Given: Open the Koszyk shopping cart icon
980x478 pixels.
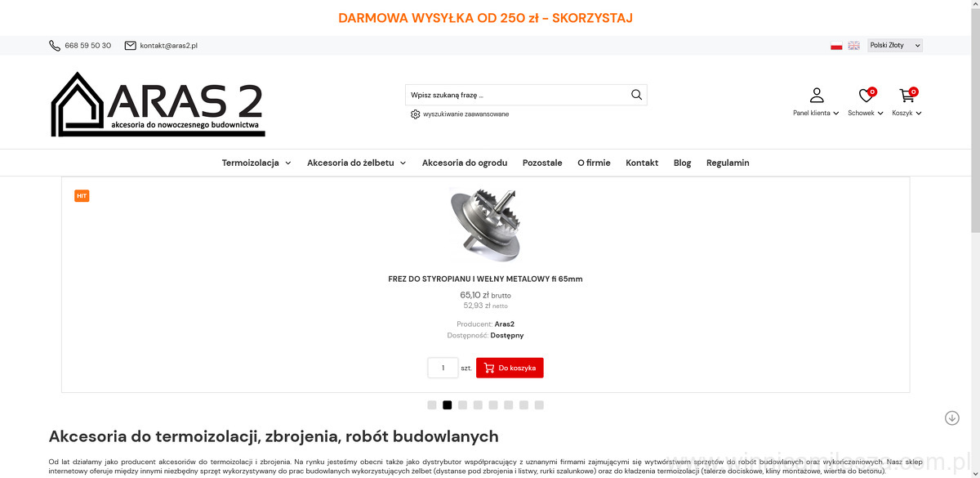Looking at the screenshot, I should 906,96.
